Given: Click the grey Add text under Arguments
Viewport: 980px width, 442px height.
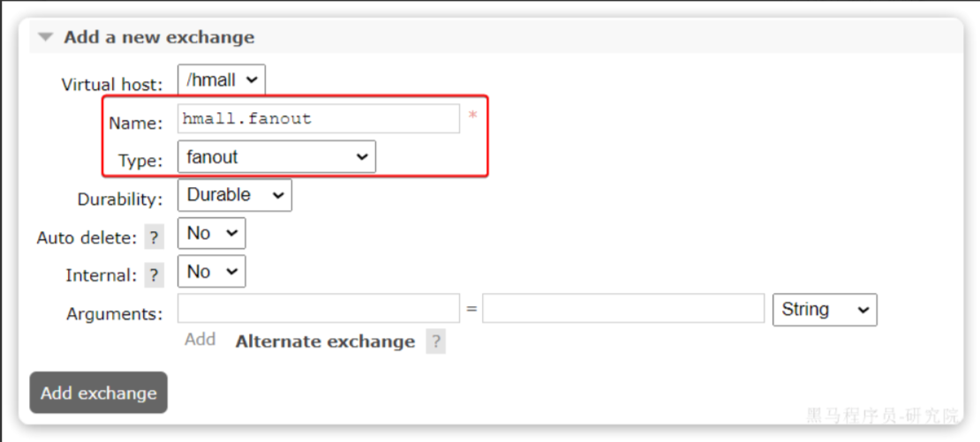Looking at the screenshot, I should [x=200, y=340].
